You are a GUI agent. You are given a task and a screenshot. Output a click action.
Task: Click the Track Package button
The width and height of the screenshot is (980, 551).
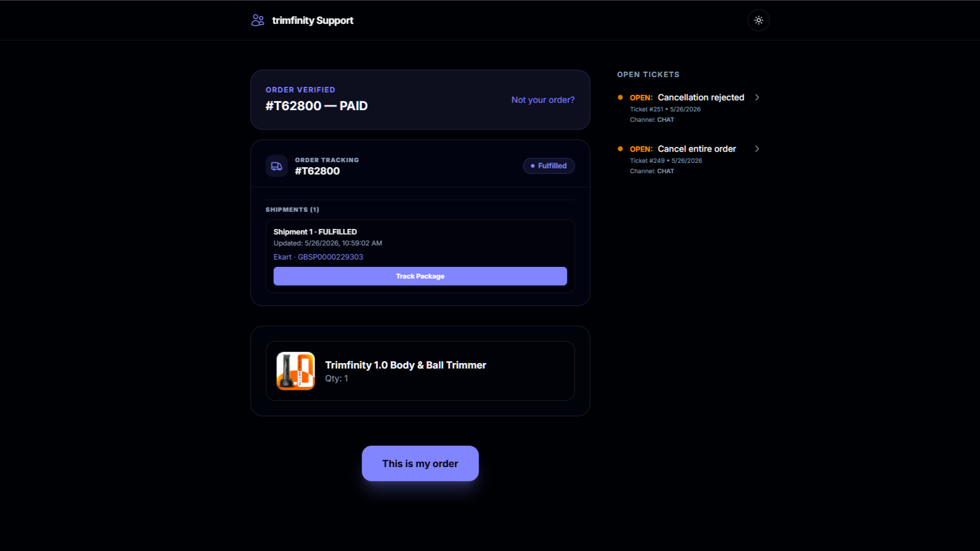click(420, 276)
